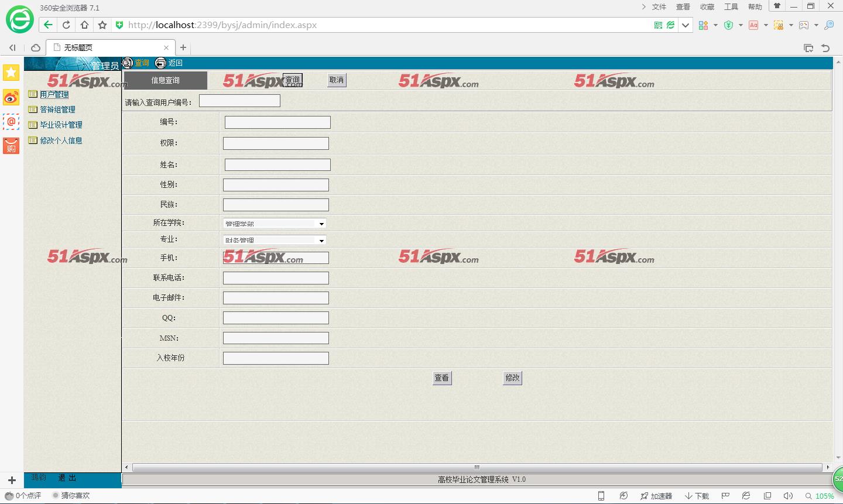Toggle sound with status bar speaker icon
Viewport: 843px width, 504px height.
click(788, 496)
